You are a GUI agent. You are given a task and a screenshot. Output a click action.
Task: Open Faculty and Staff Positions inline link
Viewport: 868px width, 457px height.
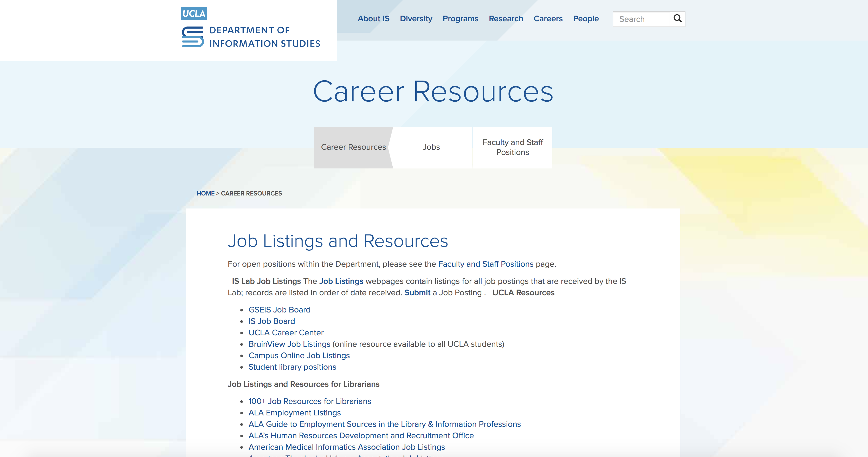(485, 264)
